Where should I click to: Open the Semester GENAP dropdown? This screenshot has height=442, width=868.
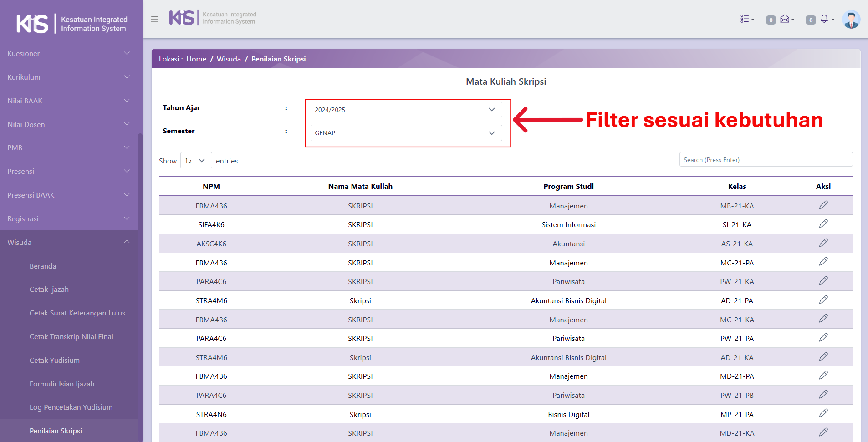406,133
